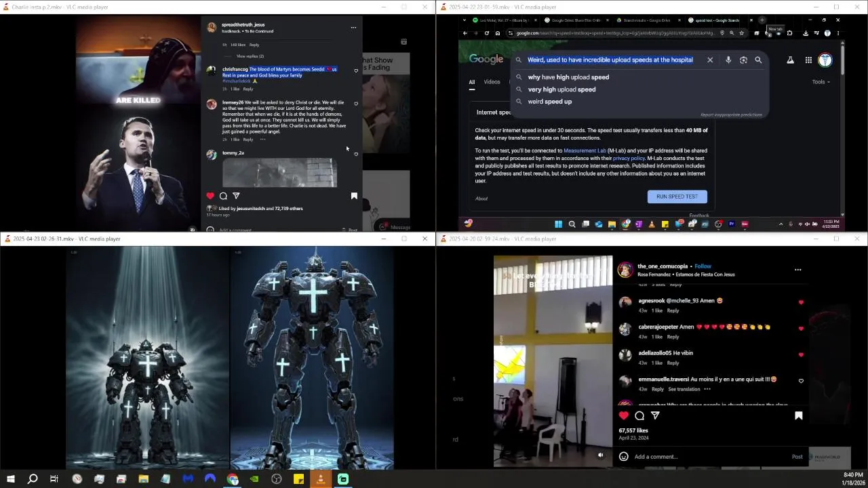This screenshot has width=868, height=488.
Task: Open Google Lens image search
Action: click(743, 60)
